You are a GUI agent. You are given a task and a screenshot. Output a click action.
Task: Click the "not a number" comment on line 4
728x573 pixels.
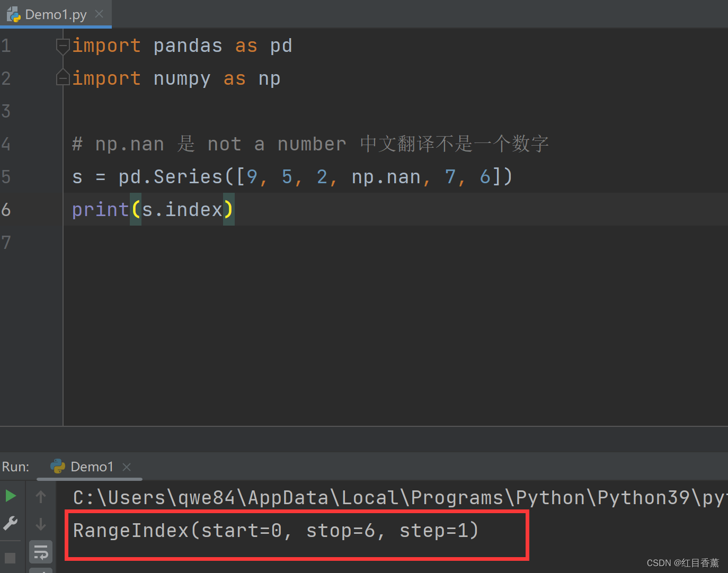tap(277, 144)
